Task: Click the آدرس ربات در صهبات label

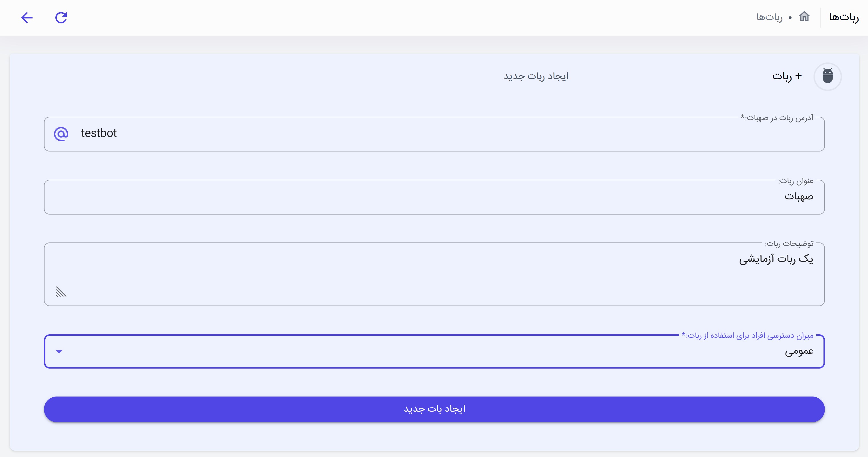Action: (777, 118)
